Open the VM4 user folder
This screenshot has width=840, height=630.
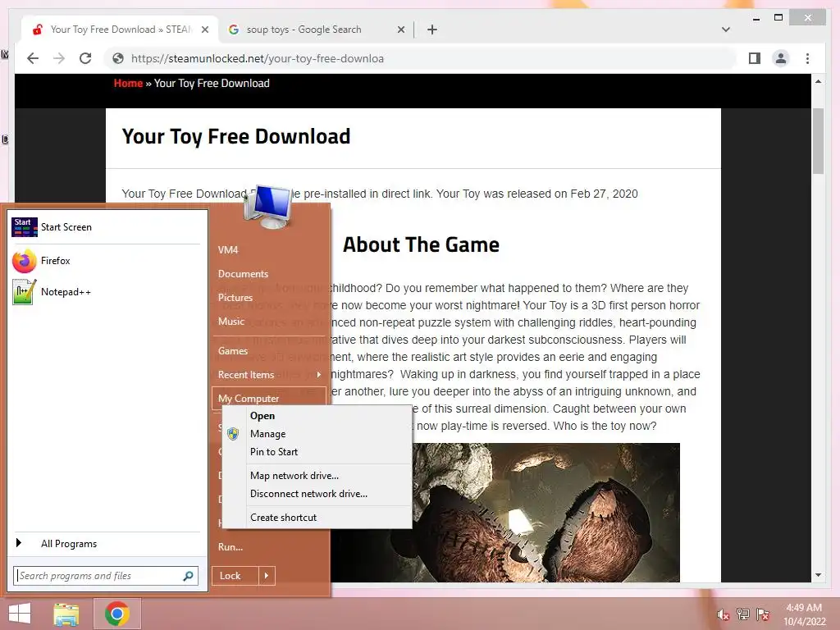pyautogui.click(x=228, y=249)
